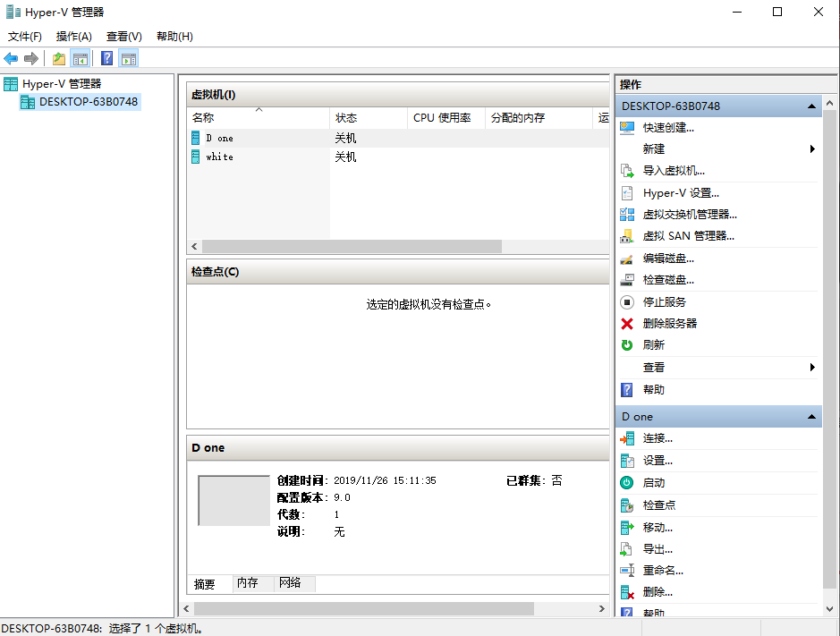Click the Hyper-V 管理器 tree root icon
This screenshot has height=636, width=840.
[x=11, y=84]
